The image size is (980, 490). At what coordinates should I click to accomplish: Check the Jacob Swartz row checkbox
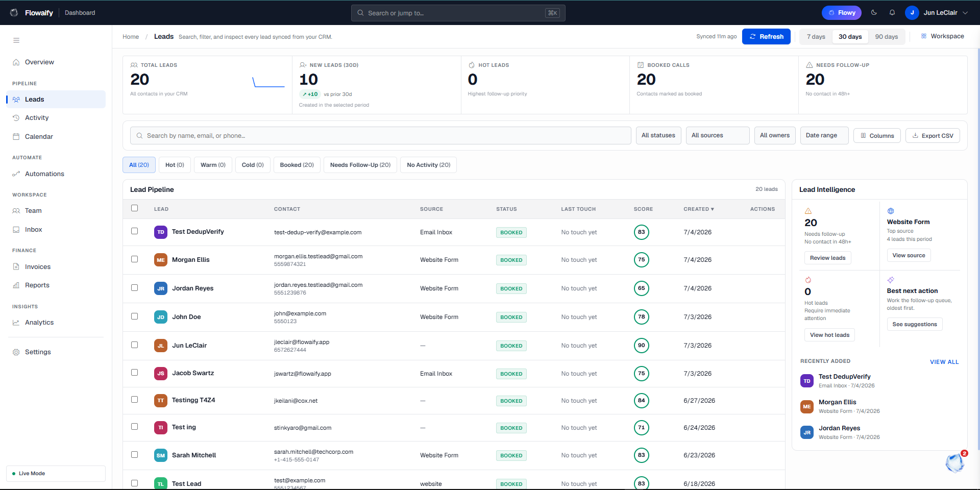click(135, 373)
